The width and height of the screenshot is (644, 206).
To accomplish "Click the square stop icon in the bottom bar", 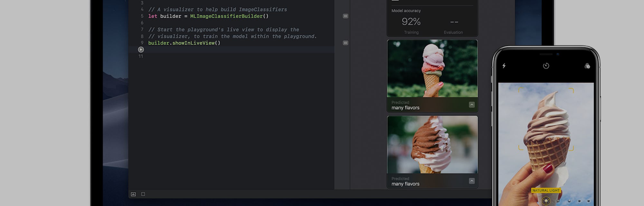I will click(143, 194).
